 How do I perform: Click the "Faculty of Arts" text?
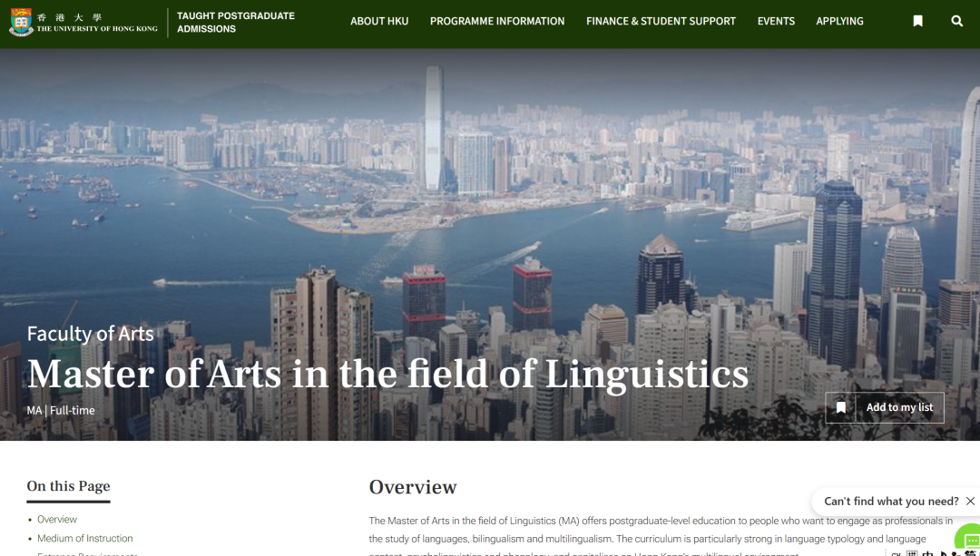(90, 334)
